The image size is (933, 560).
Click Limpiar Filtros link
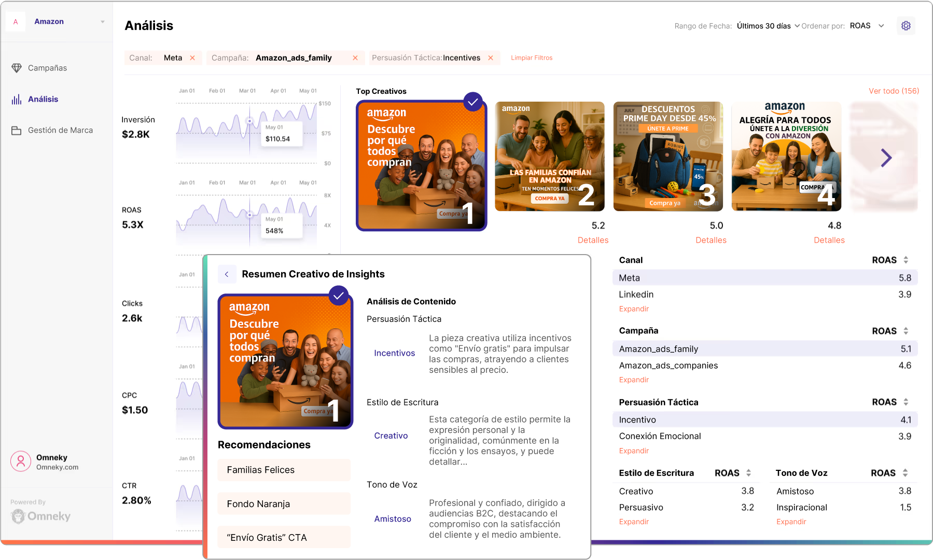(x=532, y=58)
